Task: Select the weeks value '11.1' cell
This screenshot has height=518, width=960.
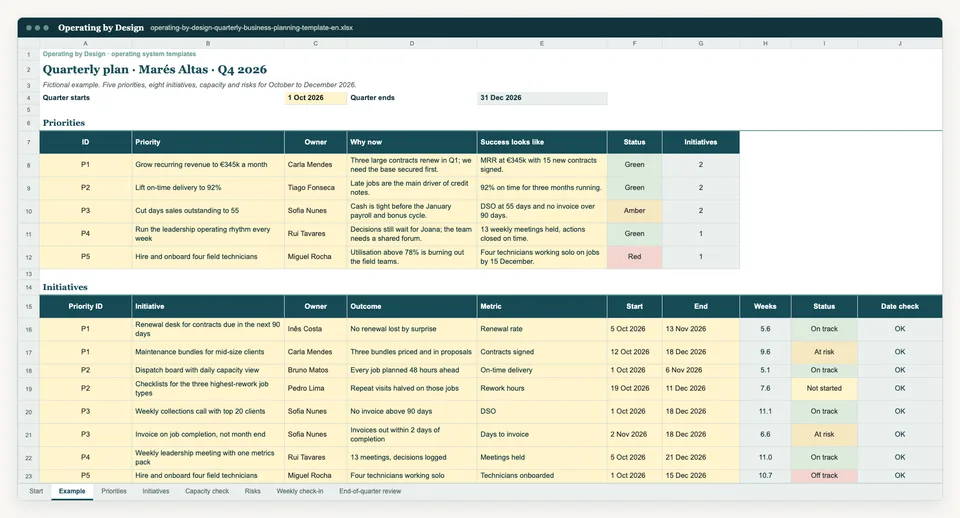Action: tap(765, 411)
